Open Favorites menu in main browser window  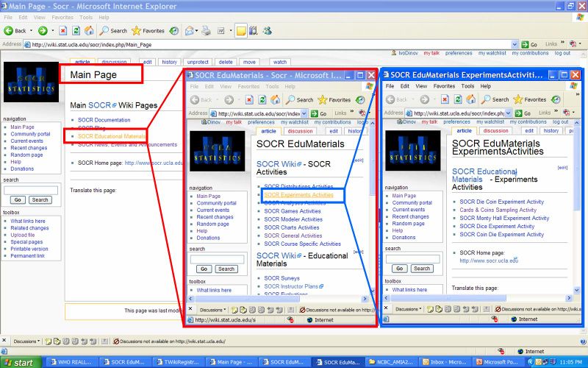tap(62, 17)
